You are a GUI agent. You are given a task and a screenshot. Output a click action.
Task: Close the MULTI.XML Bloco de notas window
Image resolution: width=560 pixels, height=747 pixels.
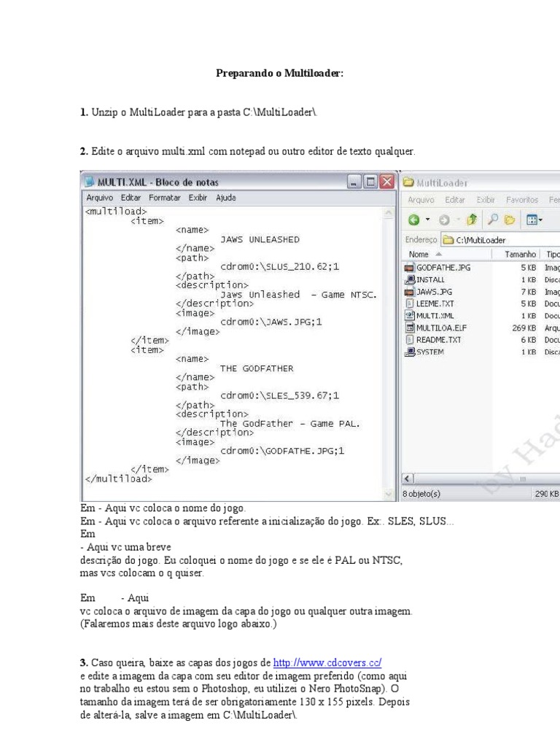(x=387, y=182)
